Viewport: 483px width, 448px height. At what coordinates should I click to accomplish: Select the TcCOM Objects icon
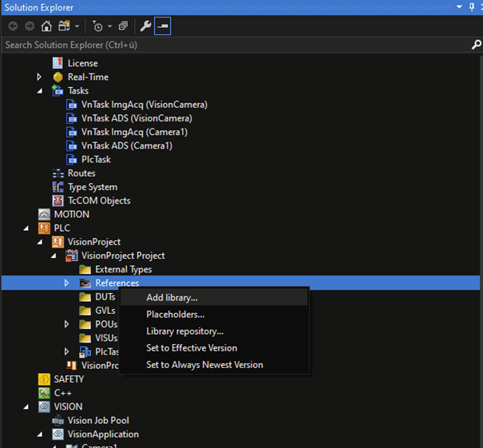(x=58, y=201)
